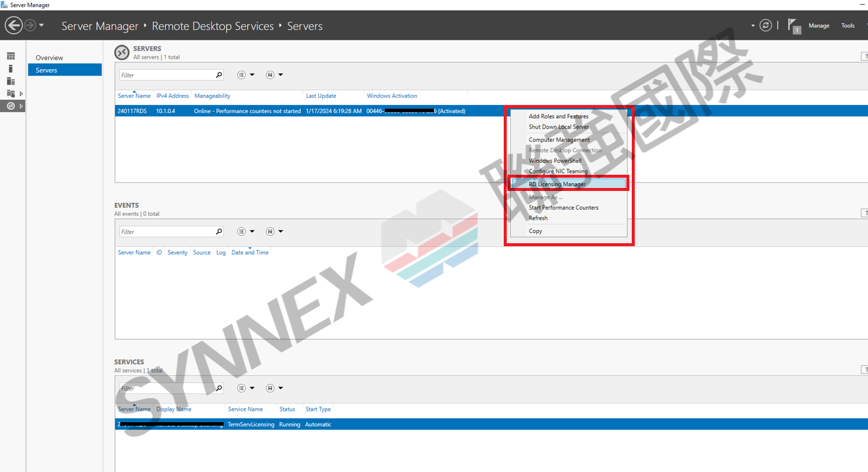Sort servers by Windows Activation column
Viewport: 868px width, 472px height.
pyautogui.click(x=392, y=96)
